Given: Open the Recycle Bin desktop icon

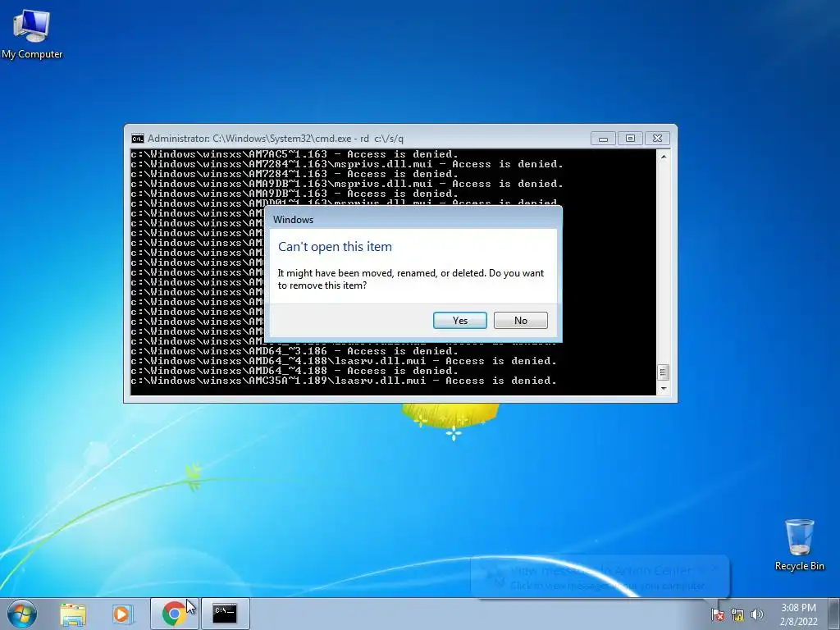Looking at the screenshot, I should 799,545.
